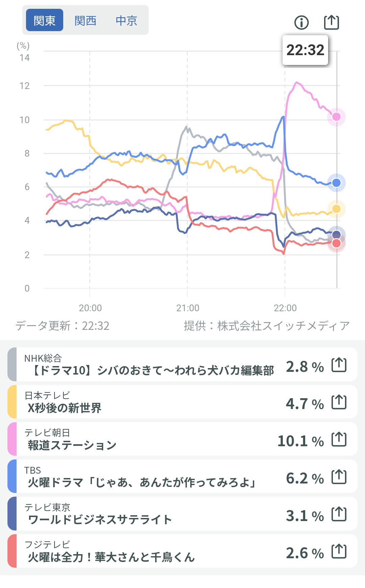Switch to the 中京 region tab
365x588 pixels.
coord(126,21)
